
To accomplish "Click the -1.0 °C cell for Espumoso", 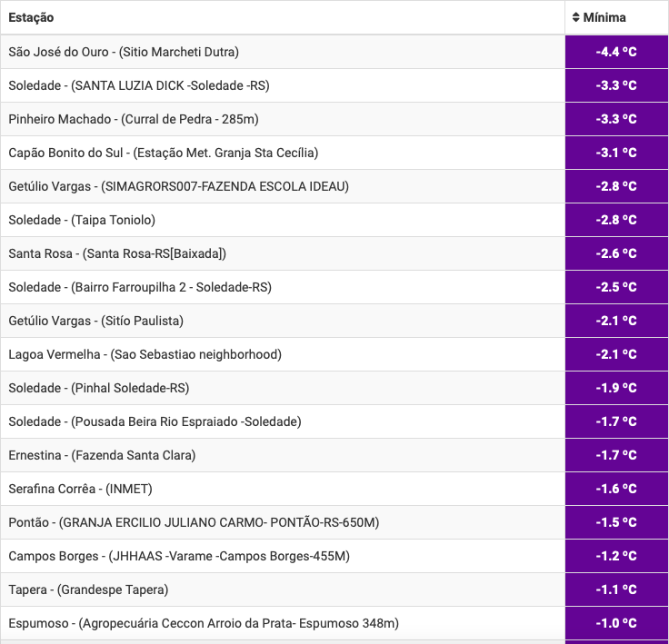I will pos(616,623).
